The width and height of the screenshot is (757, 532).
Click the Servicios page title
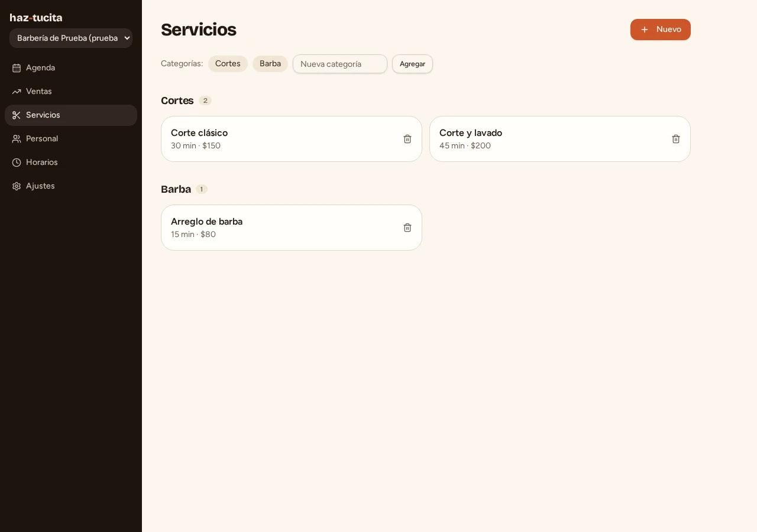point(199,30)
